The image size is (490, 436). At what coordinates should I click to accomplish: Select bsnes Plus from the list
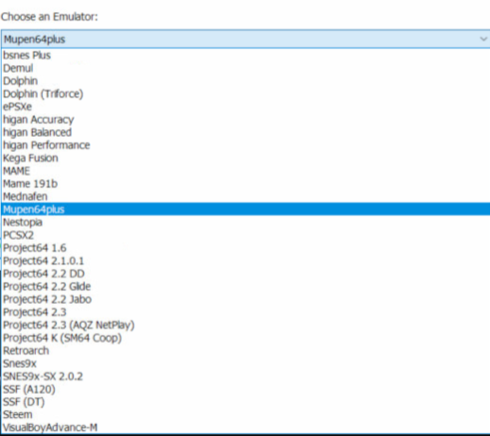click(x=246, y=55)
